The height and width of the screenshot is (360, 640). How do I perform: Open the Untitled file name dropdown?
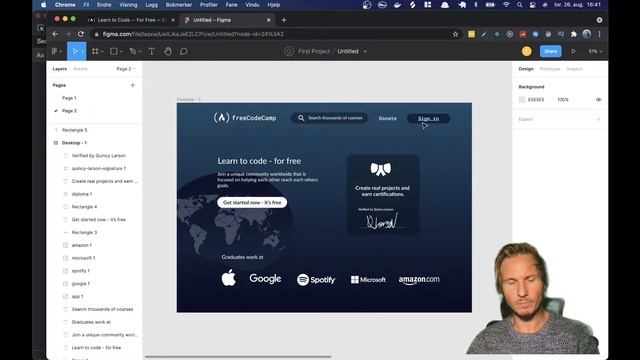[x=365, y=51]
